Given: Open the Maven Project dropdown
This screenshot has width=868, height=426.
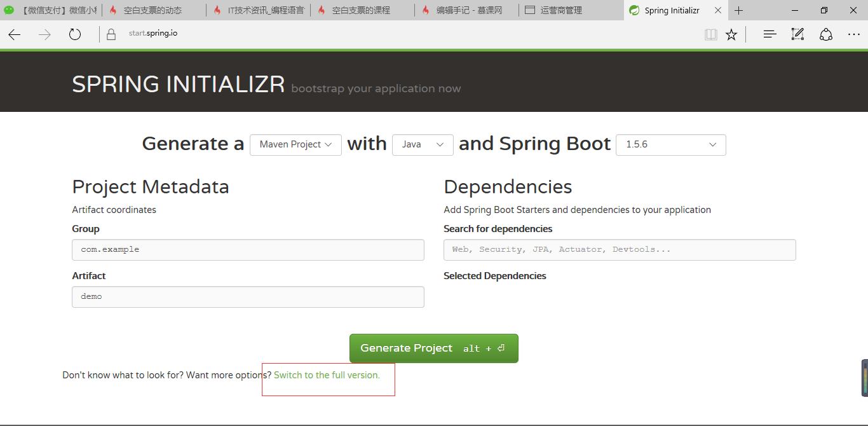Looking at the screenshot, I should click(x=295, y=145).
